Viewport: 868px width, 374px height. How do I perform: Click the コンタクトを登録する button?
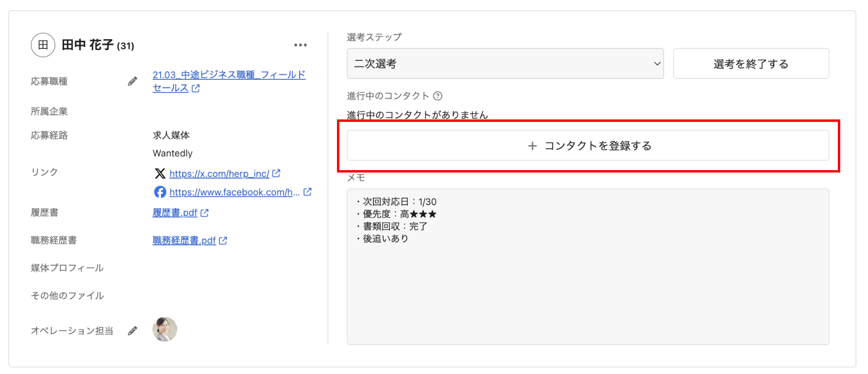coord(588,145)
